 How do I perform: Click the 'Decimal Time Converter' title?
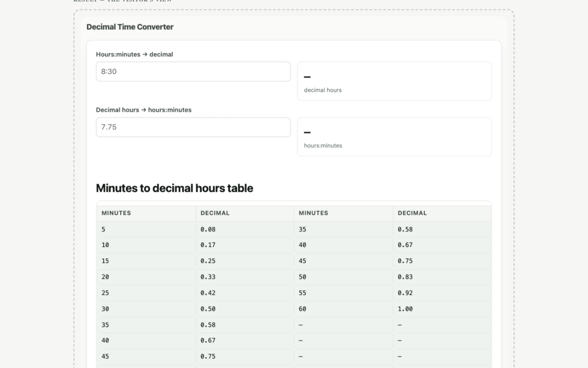[130, 27]
